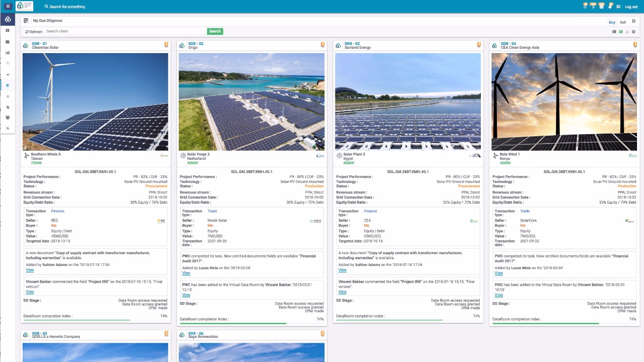Screen dimensions: 644x362
Task: Click the orange badge on the DDR - 03 card
Action: 479,45
